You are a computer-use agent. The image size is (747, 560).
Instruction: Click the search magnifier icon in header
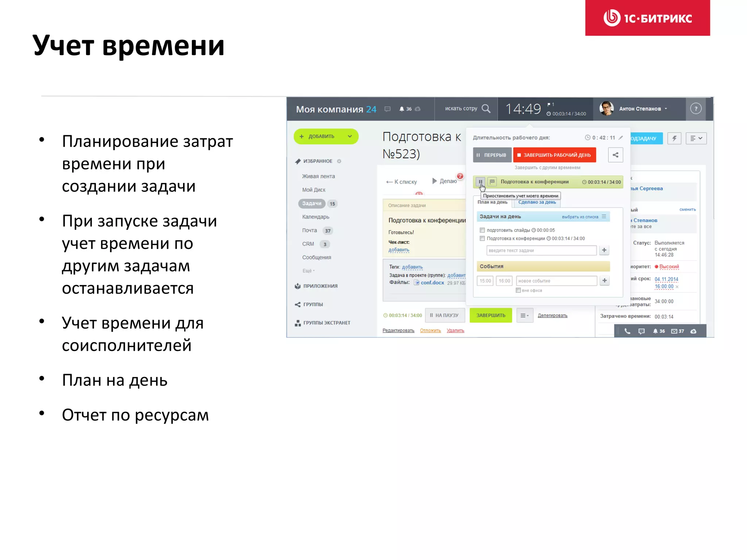pyautogui.click(x=486, y=108)
